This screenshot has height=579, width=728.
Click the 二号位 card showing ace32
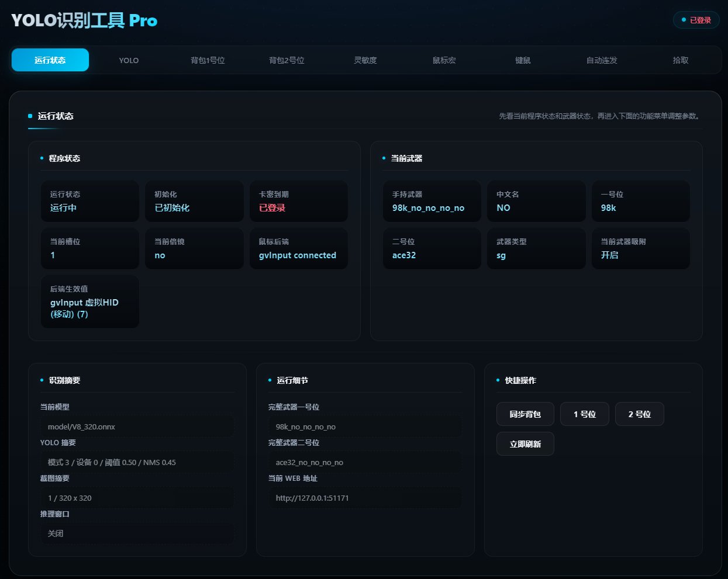432,248
